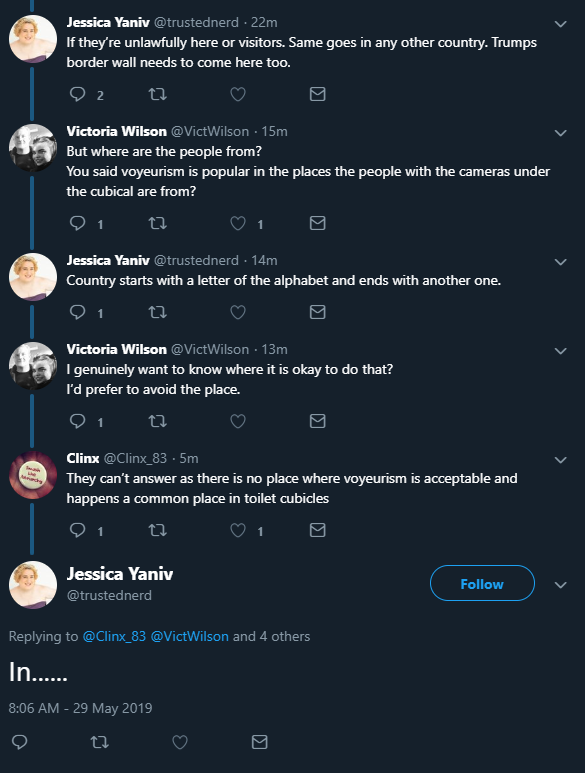Screen dimensions: 585x773
Task: Show the 'and 4 others' recipients
Action: tap(272, 636)
